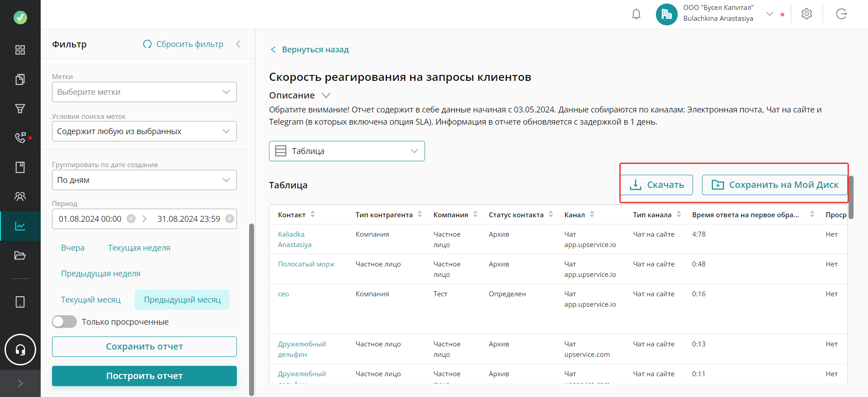868x397 pixels.
Task: Click Построить отчет button
Action: tap(144, 376)
